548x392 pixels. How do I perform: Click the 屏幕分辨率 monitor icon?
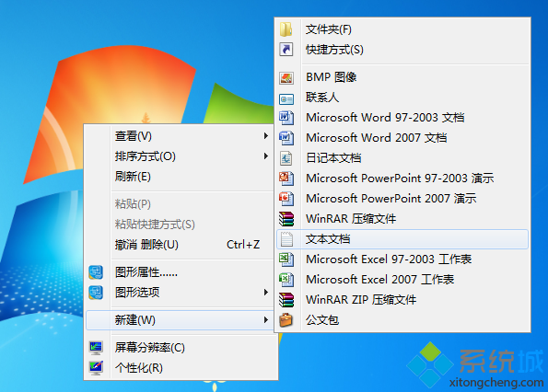pos(96,347)
